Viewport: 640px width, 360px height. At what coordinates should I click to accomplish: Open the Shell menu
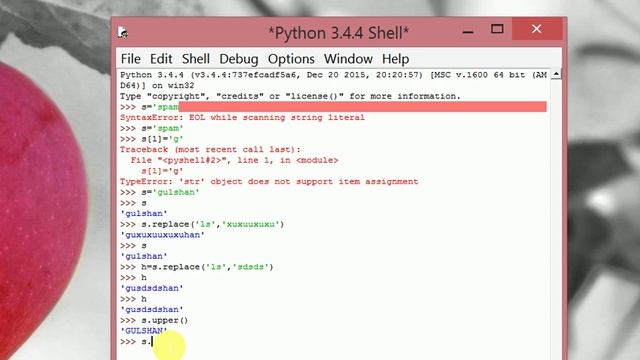click(x=196, y=59)
